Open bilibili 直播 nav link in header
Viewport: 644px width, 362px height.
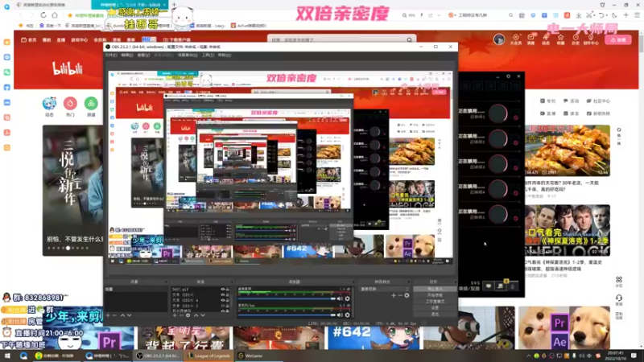click(x=61, y=39)
